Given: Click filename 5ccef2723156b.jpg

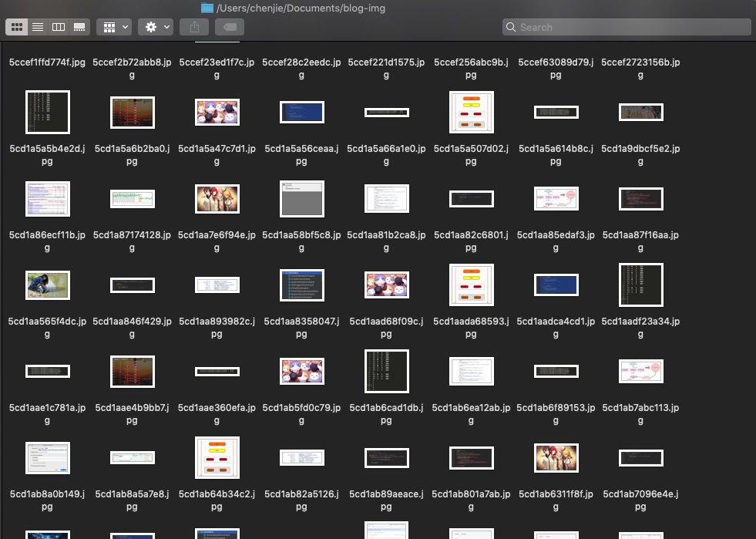Looking at the screenshot, I should click(x=640, y=69).
